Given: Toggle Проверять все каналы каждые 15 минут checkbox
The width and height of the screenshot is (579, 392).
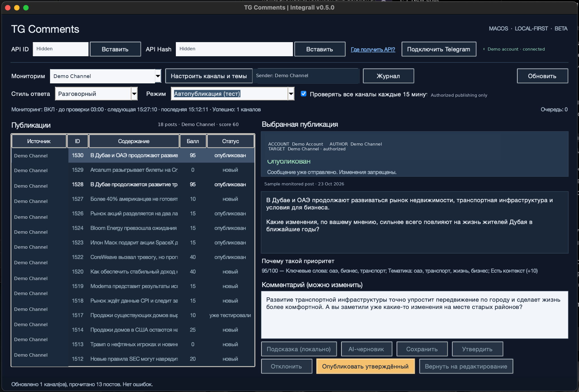Looking at the screenshot, I should (304, 94).
